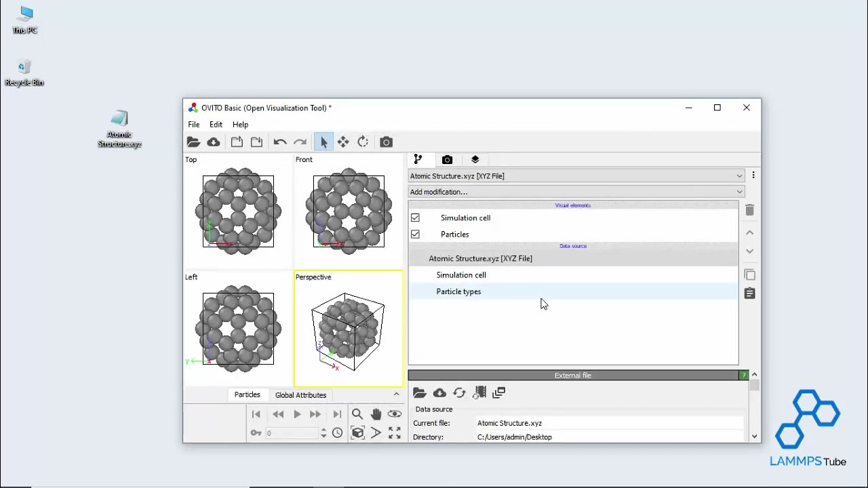Click the load session state icon
The height and width of the screenshot is (488, 868).
(x=237, y=142)
